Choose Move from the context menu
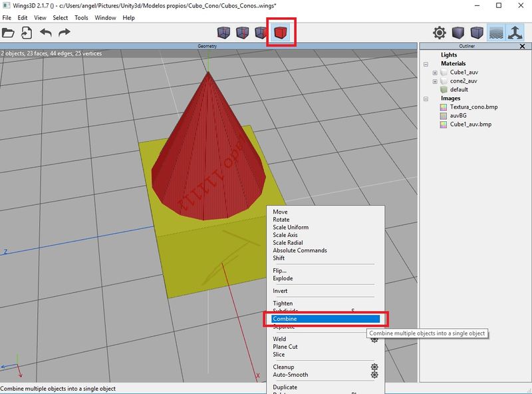This screenshot has height=394, width=532. point(280,212)
